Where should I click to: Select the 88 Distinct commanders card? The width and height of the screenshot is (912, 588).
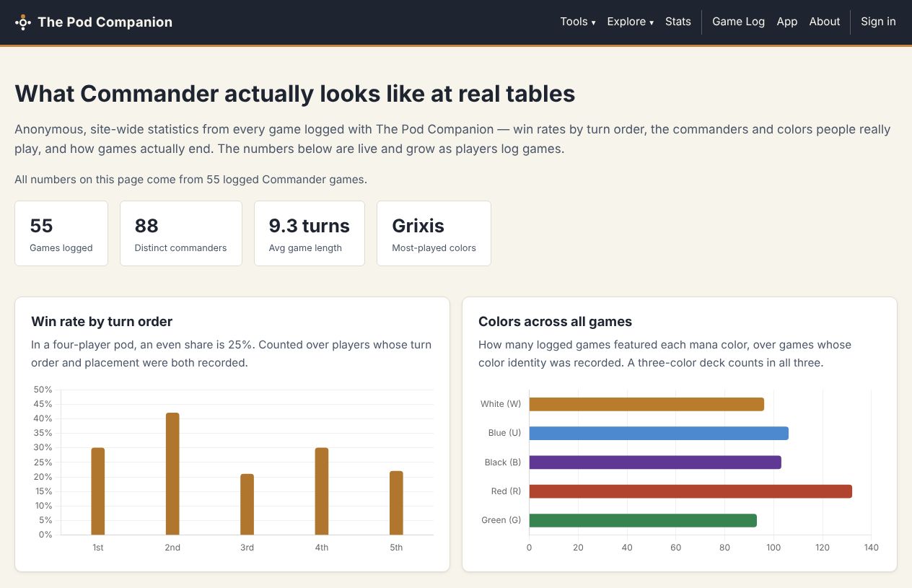pyautogui.click(x=181, y=233)
